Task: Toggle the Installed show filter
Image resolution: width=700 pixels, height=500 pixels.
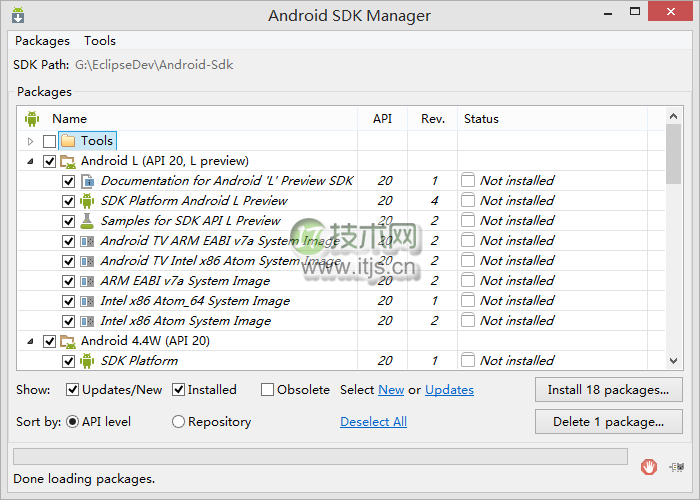Action: pos(178,390)
